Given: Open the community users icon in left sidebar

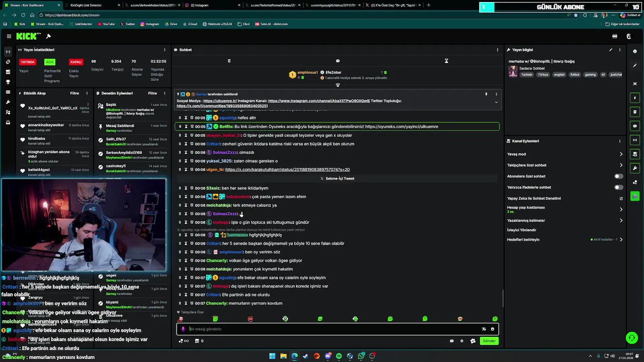Looking at the screenshot, I should (8, 112).
